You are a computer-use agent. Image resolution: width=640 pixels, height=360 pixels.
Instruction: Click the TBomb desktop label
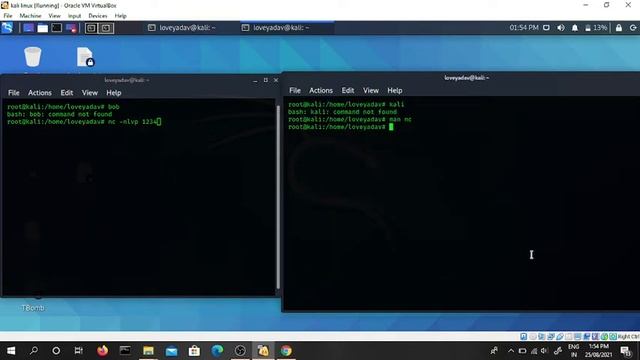coord(33,308)
